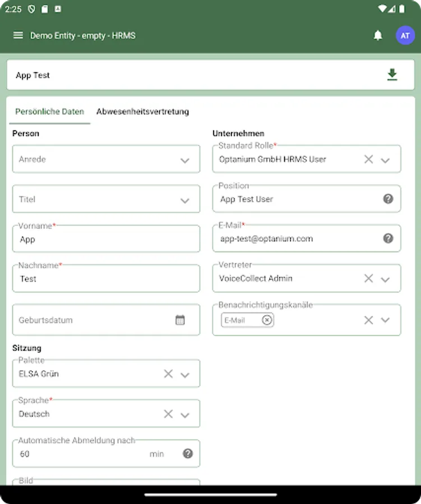This screenshot has width=421, height=504.
Task: Open notifications via the bell icon
Action: click(378, 35)
